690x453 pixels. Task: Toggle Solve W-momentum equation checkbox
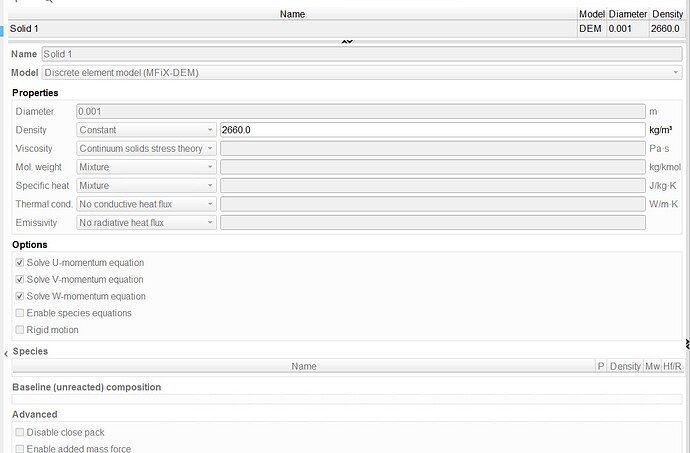(20, 296)
